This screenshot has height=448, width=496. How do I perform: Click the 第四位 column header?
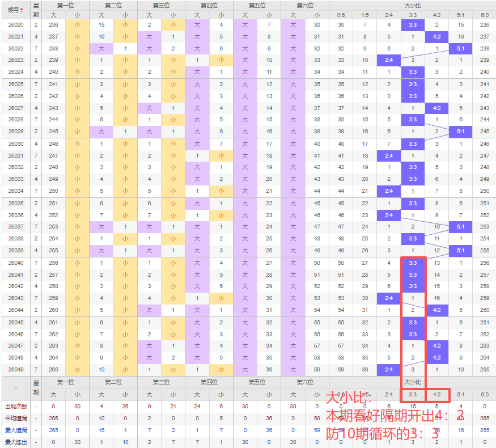pos(209,5)
